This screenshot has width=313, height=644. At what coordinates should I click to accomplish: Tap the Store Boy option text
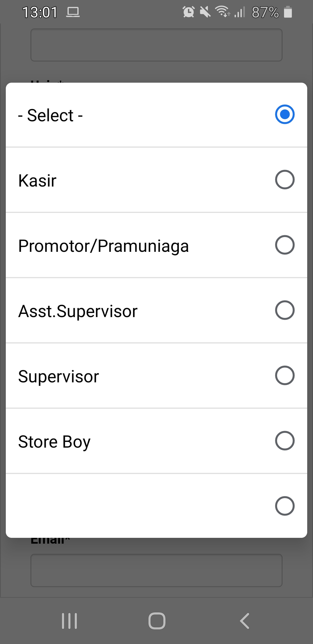[x=54, y=442]
